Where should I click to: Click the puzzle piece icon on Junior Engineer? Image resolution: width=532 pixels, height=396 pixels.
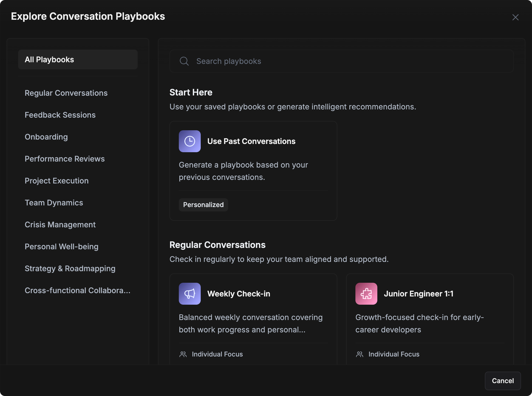coord(366,294)
